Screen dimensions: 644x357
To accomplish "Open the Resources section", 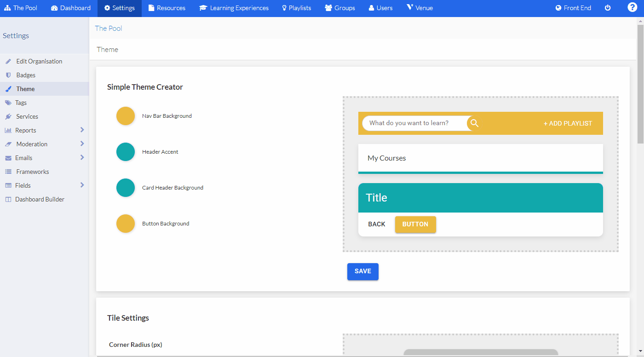I will pyautogui.click(x=167, y=8).
